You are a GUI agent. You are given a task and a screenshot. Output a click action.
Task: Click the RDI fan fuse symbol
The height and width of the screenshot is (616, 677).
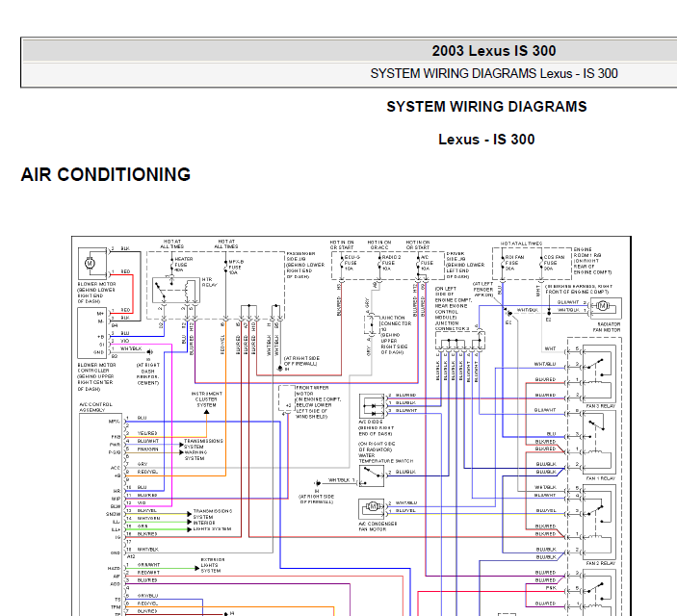[503, 262]
